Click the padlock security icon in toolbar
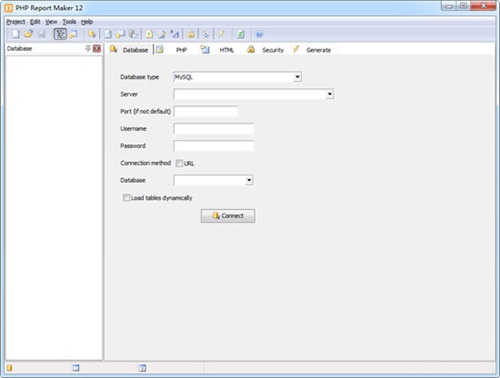This screenshot has height=378, width=500. pos(191,34)
